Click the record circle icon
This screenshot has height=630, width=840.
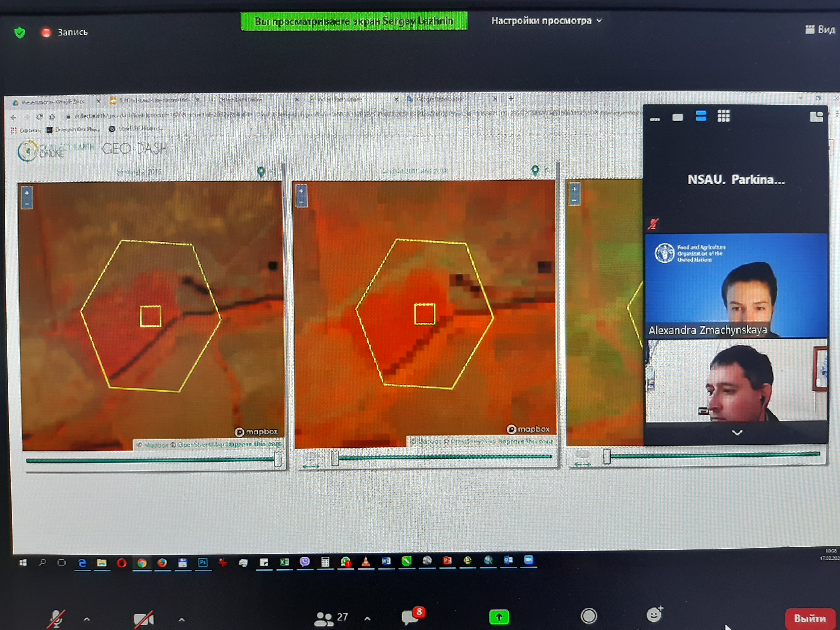589,616
